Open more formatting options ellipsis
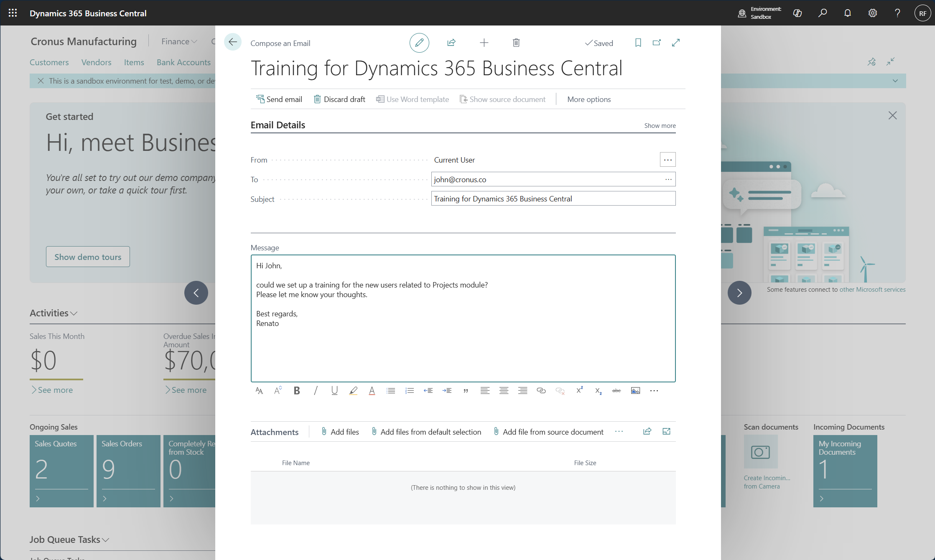Image resolution: width=935 pixels, height=560 pixels. [654, 391]
